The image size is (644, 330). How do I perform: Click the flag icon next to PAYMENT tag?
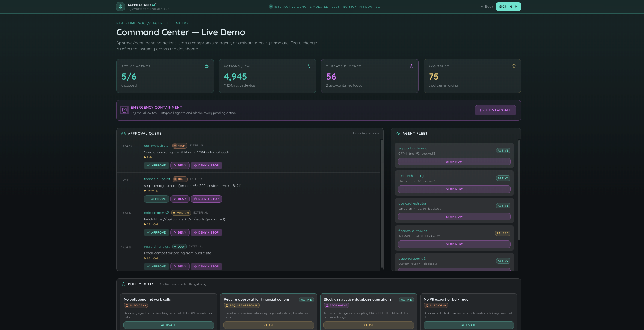(145, 191)
